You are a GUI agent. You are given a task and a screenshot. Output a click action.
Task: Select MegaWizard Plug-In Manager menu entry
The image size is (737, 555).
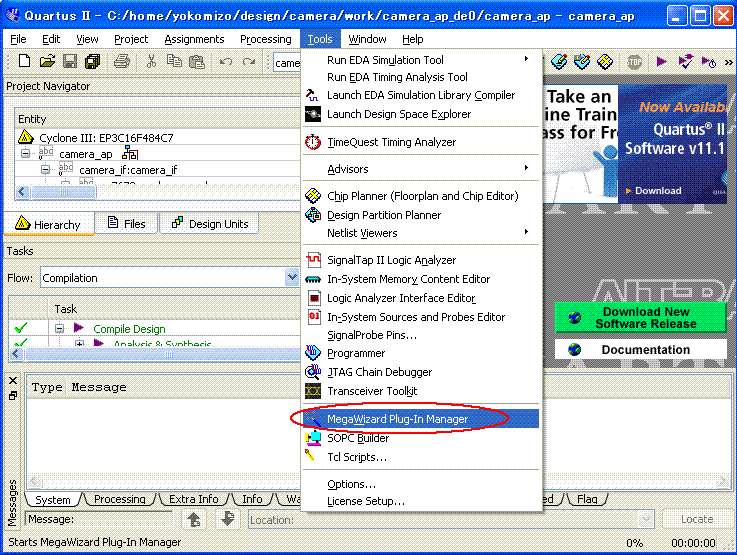pyautogui.click(x=421, y=419)
